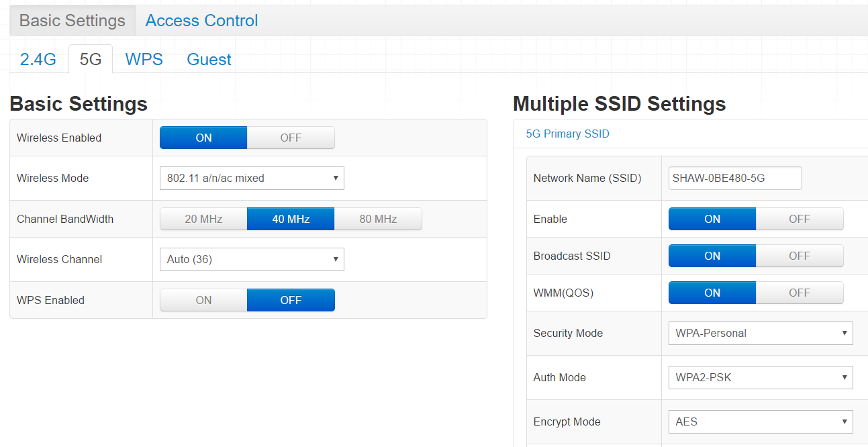Open the Auth Mode WPA2-PSK dropdown
Image resolution: width=868 pixels, height=447 pixels.
tap(761, 377)
